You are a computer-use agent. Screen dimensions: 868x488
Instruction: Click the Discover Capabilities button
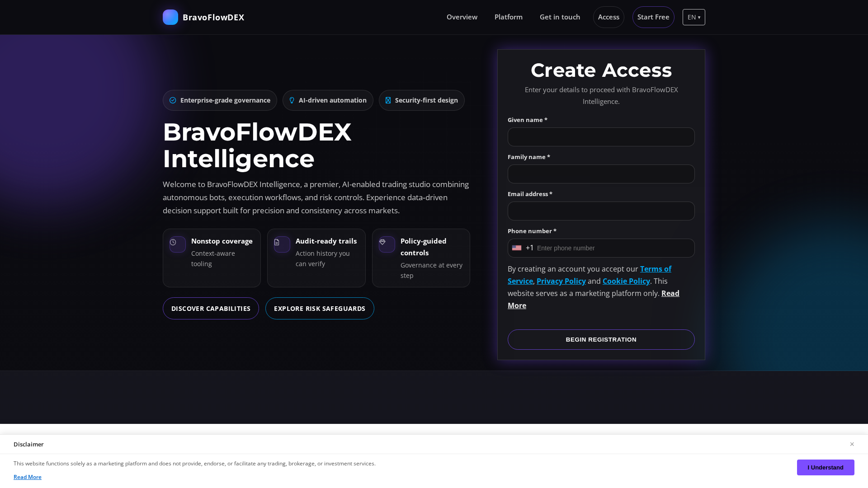tap(211, 309)
